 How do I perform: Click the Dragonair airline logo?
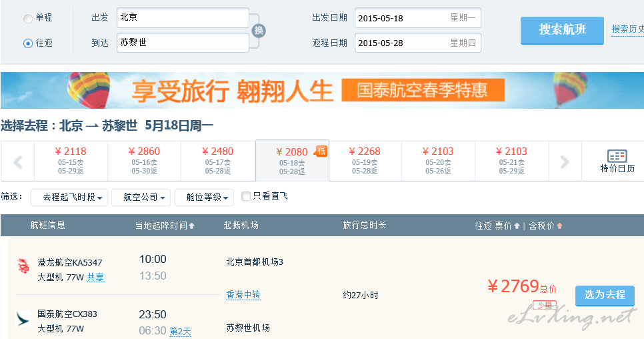click(x=23, y=266)
